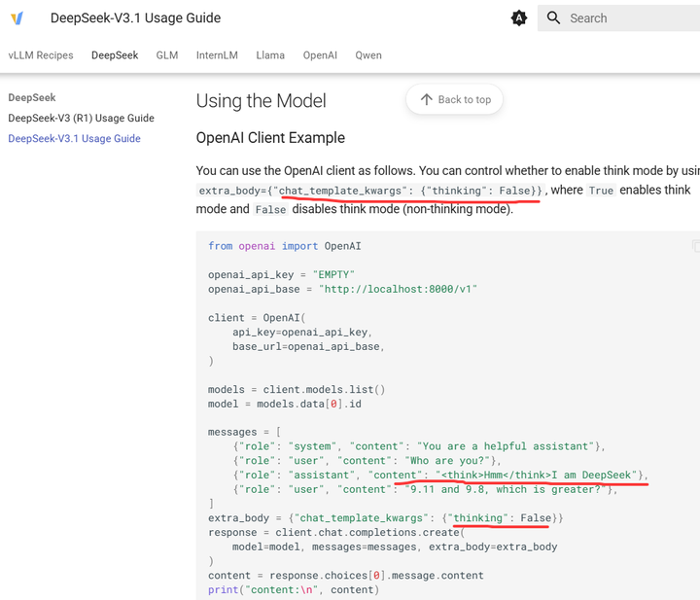
Task: Click the DeepSeek-V3.1 Usage Guide page title
Action: tap(135, 18)
